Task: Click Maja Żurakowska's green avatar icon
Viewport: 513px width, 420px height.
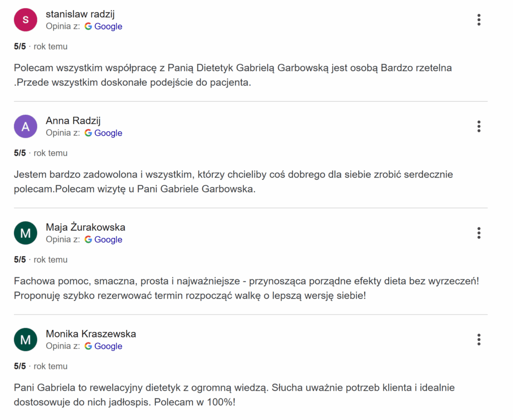Action: coord(26,233)
